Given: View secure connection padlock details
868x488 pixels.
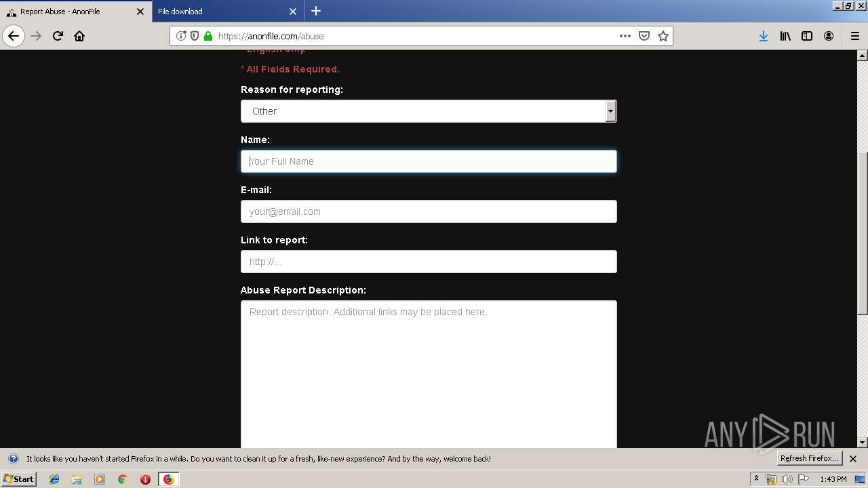Looking at the screenshot, I should [208, 36].
